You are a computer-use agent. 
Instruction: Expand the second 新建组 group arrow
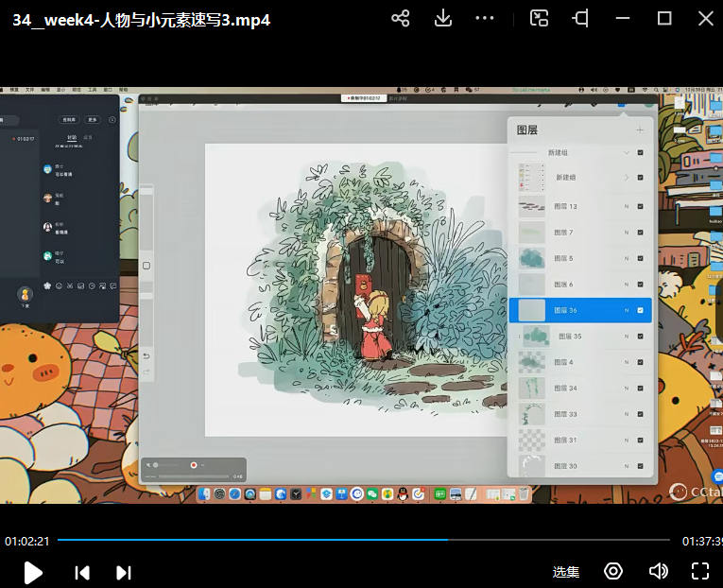[x=626, y=178]
